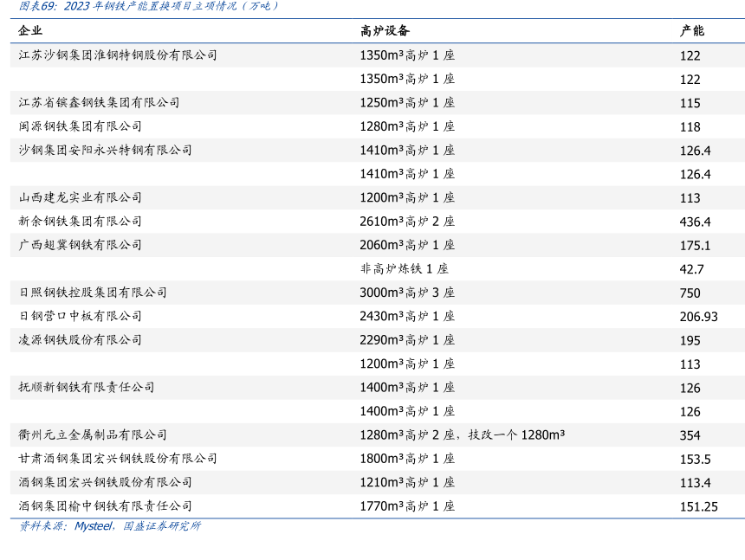The image size is (745, 560).
Task: Click equipment cell '1210m³高炉 1 座'
Action: click(x=407, y=482)
